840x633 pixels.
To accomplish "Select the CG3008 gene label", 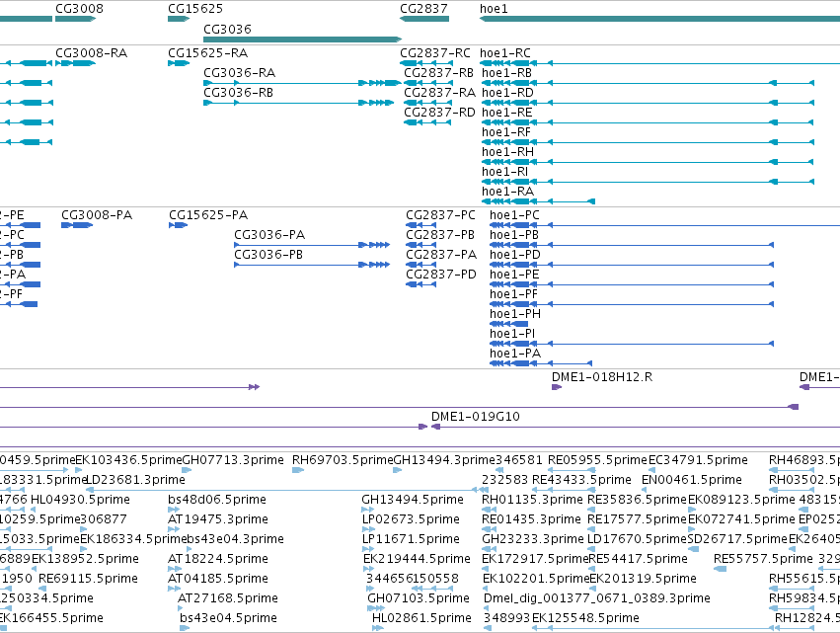I will pos(79,9).
